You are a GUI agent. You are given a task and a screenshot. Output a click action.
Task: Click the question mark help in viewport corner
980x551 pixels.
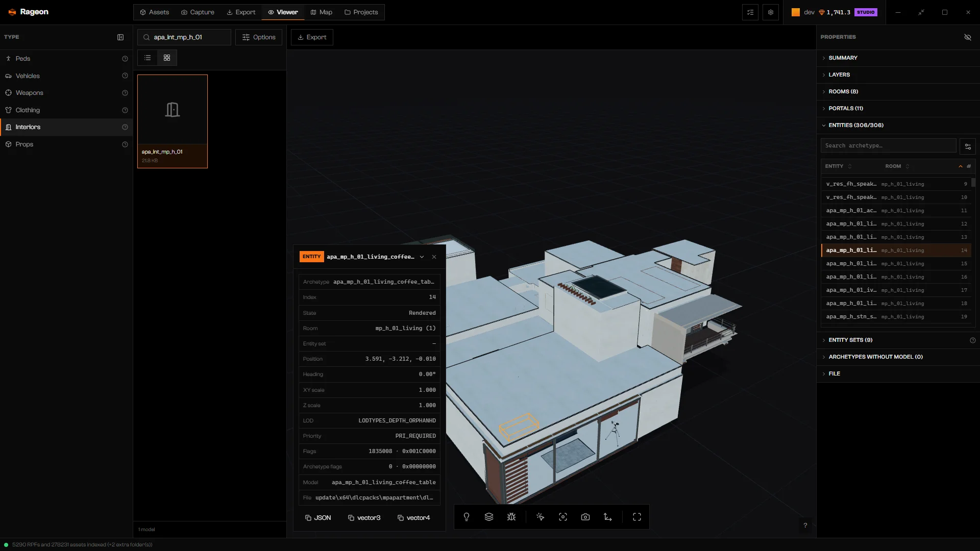click(805, 525)
